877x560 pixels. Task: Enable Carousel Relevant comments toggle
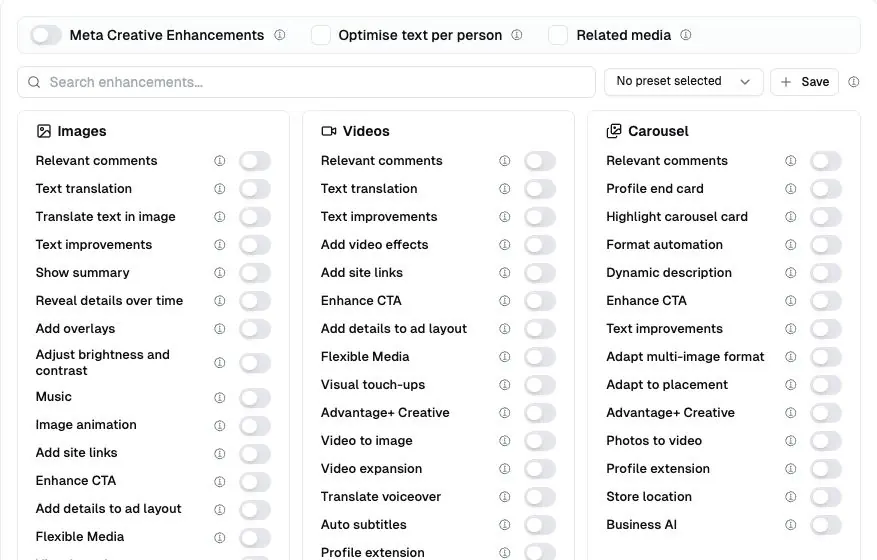pyautogui.click(x=826, y=161)
